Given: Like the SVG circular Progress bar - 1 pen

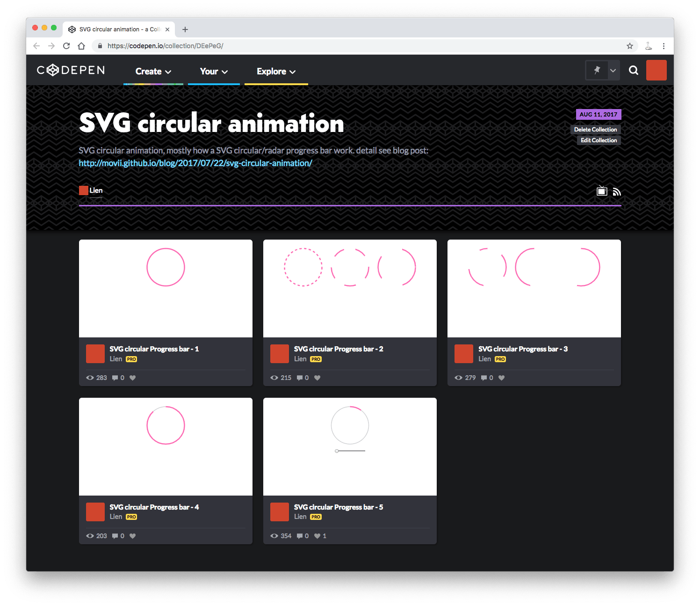Looking at the screenshot, I should coord(133,378).
